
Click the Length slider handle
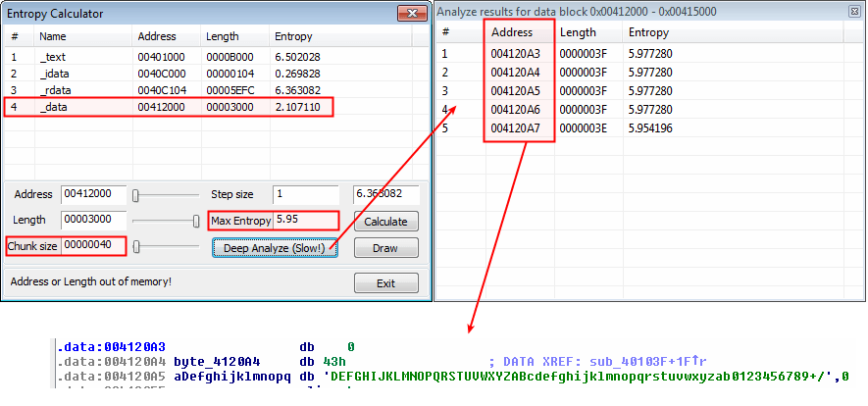[197, 221]
